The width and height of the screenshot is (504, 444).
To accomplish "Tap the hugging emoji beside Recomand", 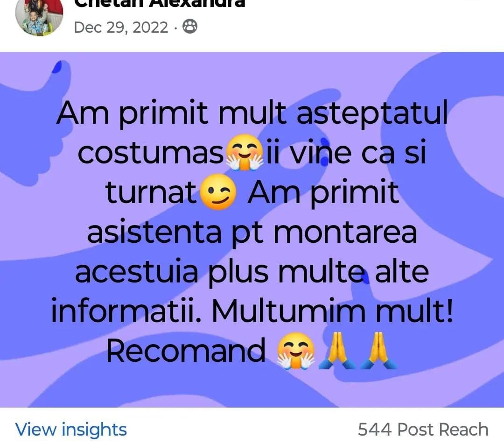I will tap(295, 351).
